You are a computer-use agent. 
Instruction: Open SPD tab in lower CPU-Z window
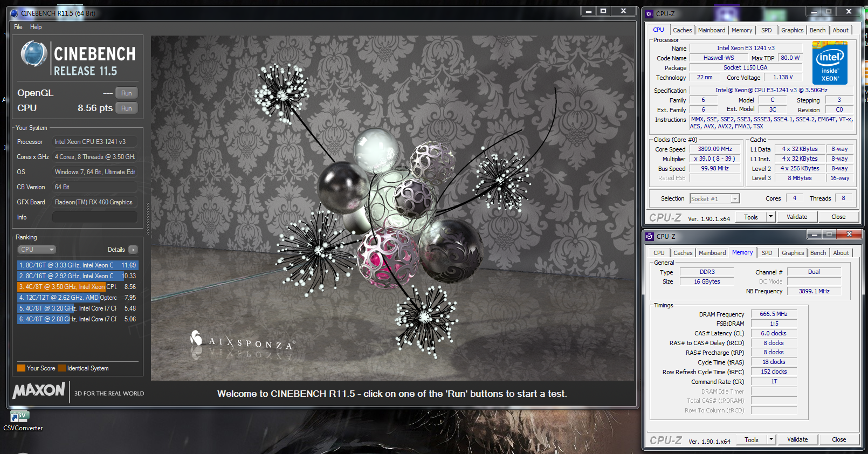tap(767, 253)
